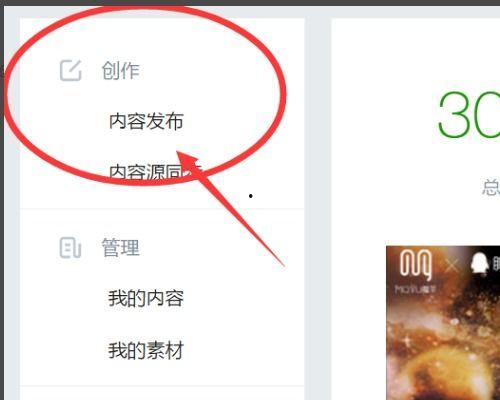This screenshot has width=500, height=400.
Task: Click the gray 总 label below the number
Action: (491, 187)
